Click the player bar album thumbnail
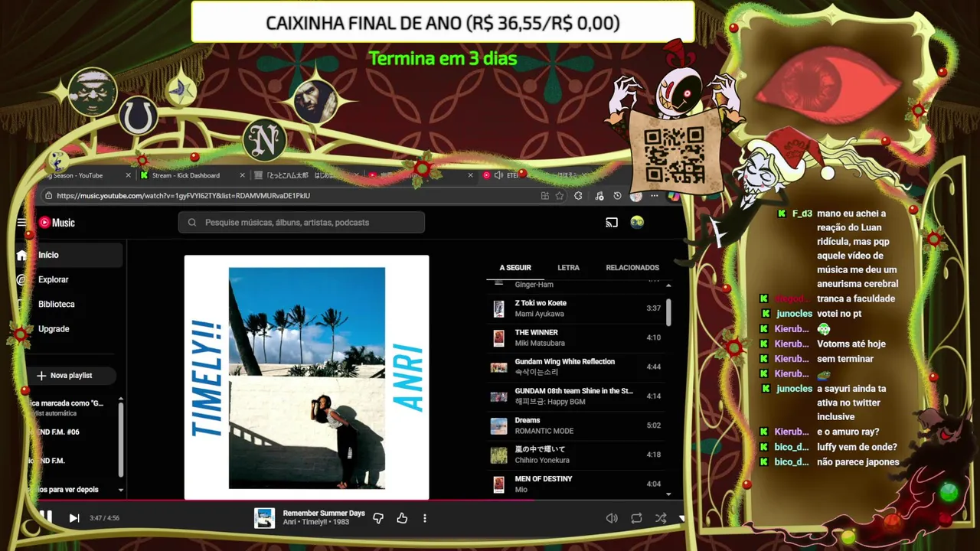The image size is (980, 551). (x=265, y=518)
